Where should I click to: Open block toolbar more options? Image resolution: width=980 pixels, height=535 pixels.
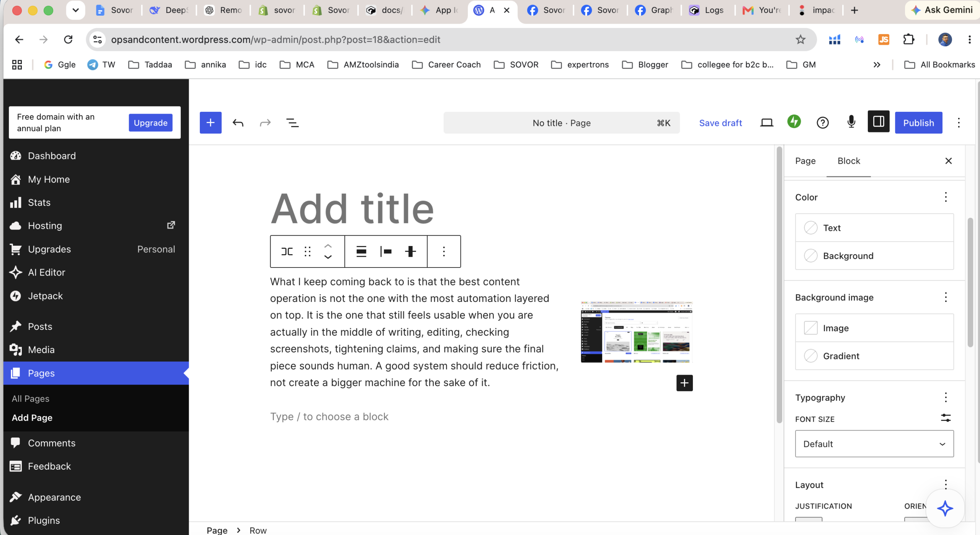coord(444,251)
